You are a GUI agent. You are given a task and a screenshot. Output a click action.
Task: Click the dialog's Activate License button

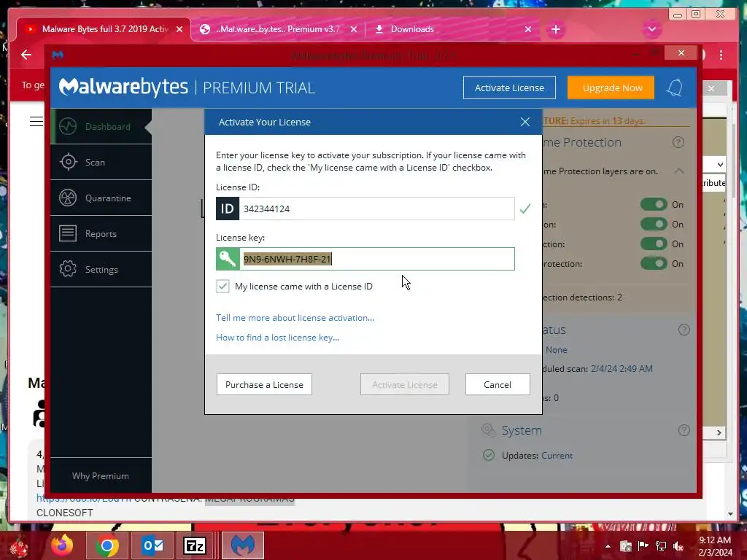coord(404,385)
